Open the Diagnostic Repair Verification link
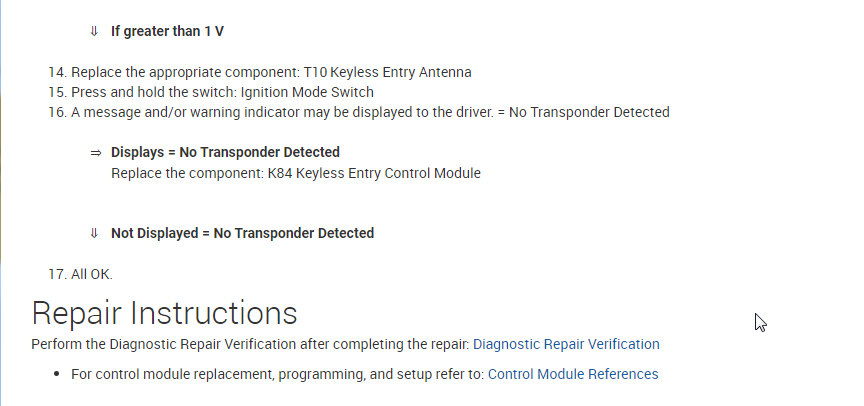The height and width of the screenshot is (406, 864). click(x=566, y=344)
